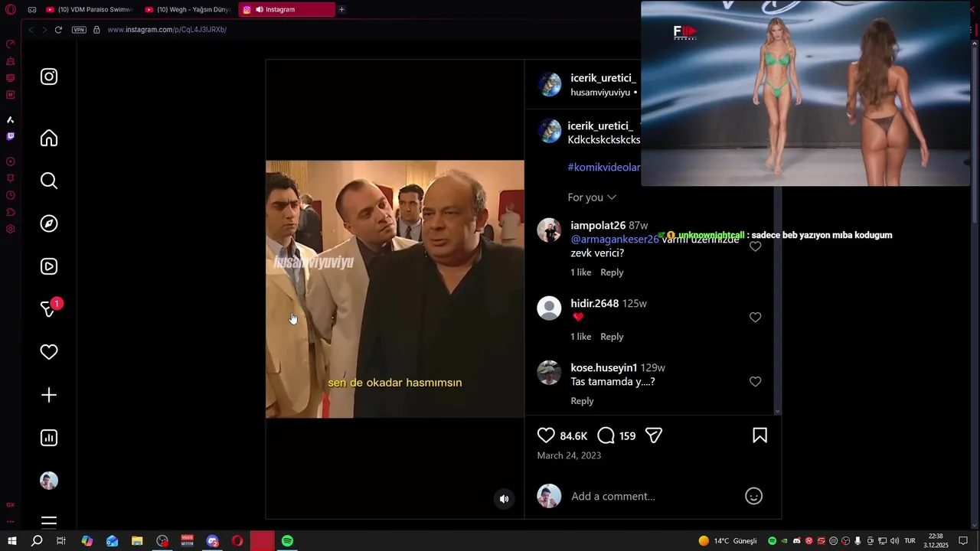Expand the For you comments sort dropdown

592,197
